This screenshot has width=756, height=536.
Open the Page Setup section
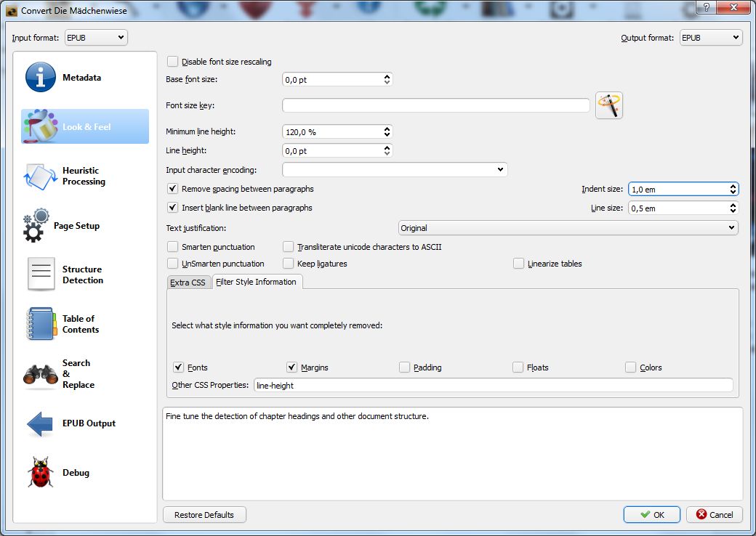(85, 225)
